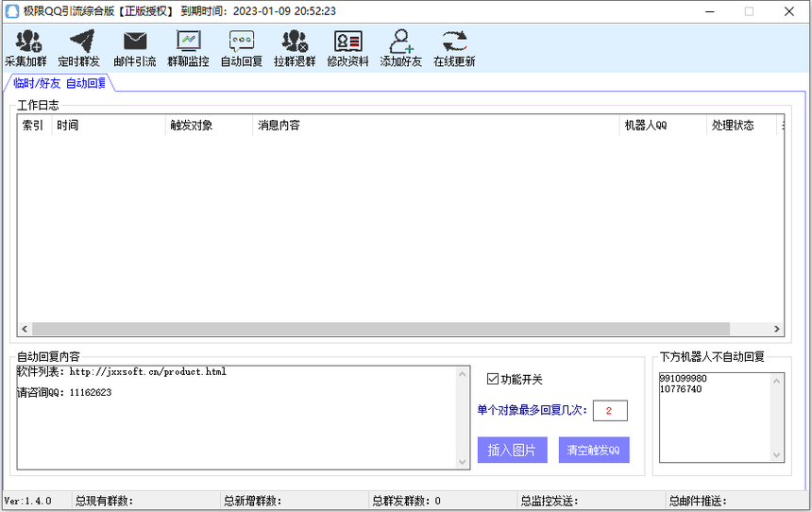Open the 拉群退群 tool

click(x=295, y=48)
